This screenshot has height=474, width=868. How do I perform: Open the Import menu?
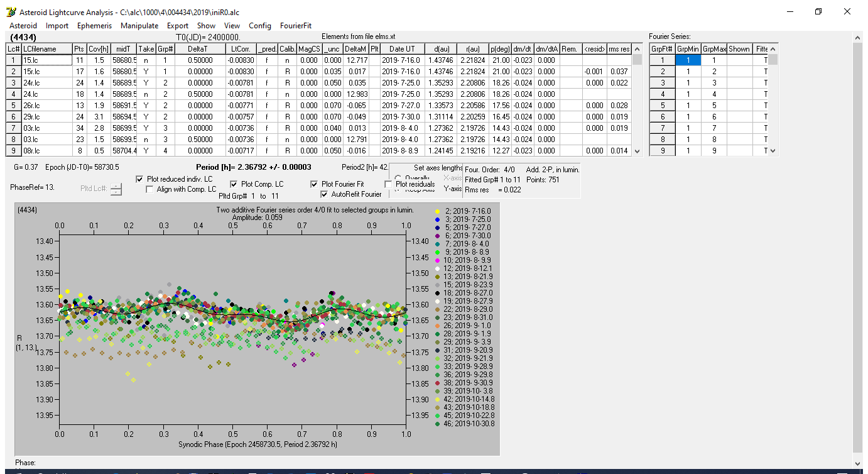(57, 26)
